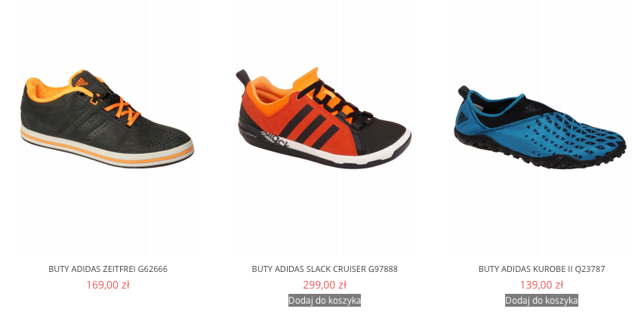
Task: Select the 169,00 zł price
Action: (x=108, y=285)
